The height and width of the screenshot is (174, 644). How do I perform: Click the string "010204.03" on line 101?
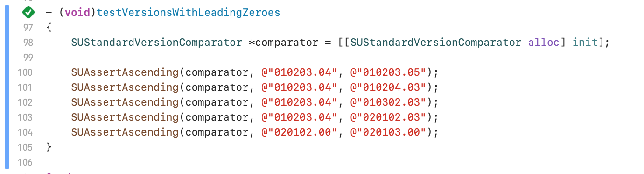tap(388, 87)
